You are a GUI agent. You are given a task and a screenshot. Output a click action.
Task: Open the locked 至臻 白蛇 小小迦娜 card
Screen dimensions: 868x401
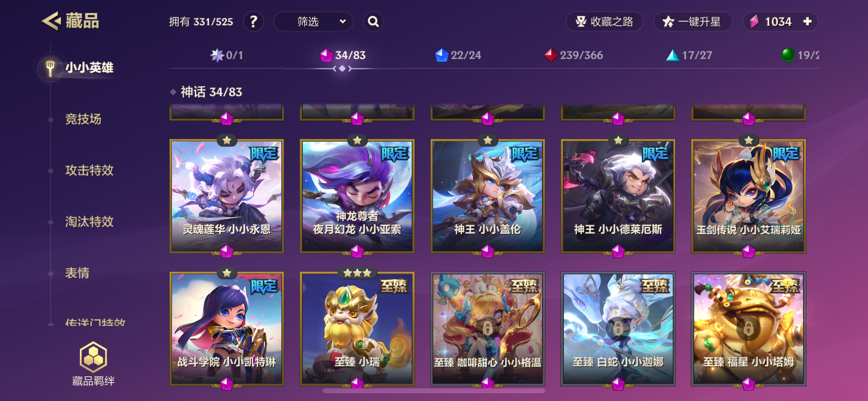[618, 329]
